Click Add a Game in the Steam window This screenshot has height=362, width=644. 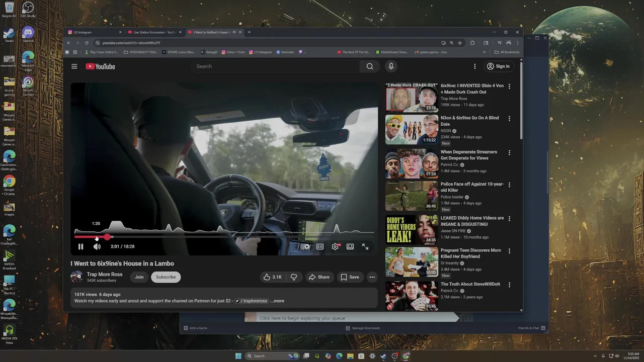pyautogui.click(x=195, y=328)
